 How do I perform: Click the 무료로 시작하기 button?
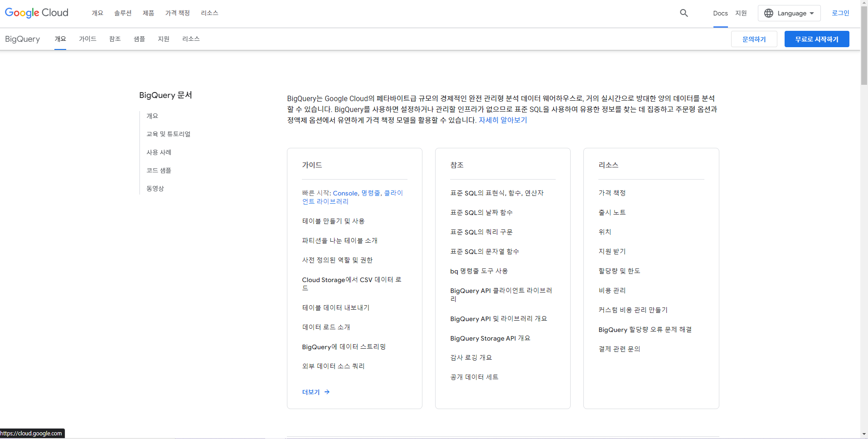click(817, 39)
